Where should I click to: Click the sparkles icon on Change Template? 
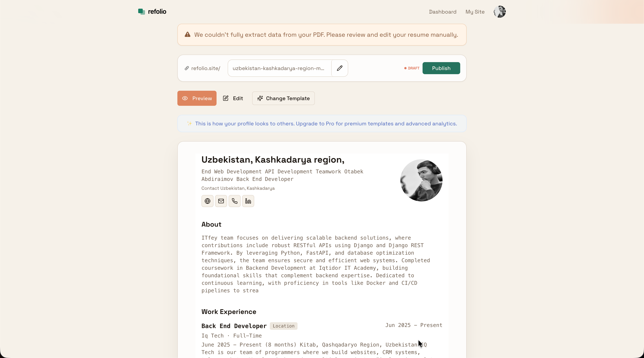tap(260, 98)
